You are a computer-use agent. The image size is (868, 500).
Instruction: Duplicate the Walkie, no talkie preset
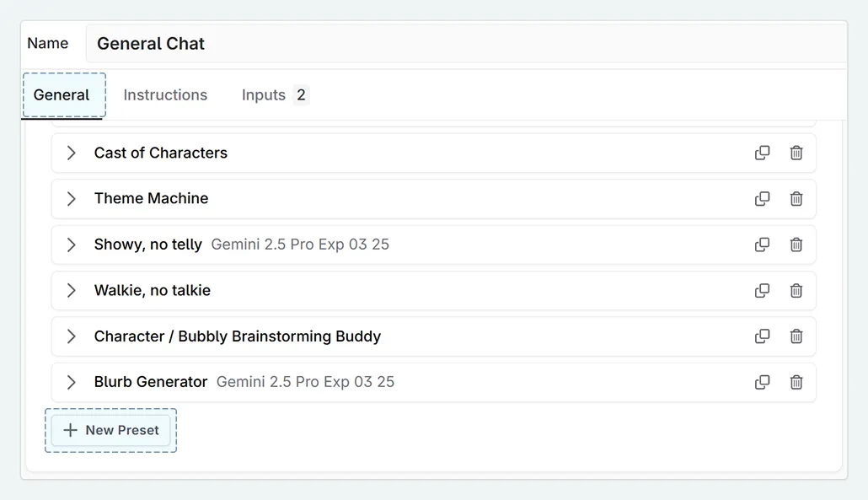coord(762,290)
